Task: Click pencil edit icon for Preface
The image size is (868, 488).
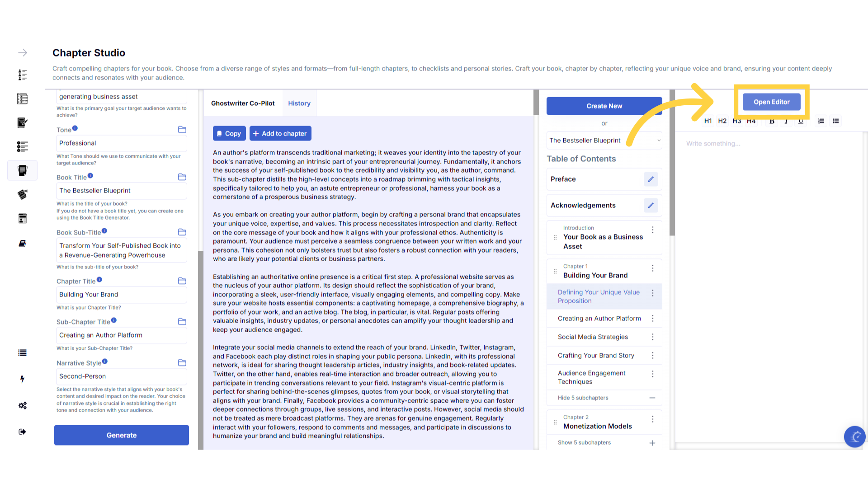Action: point(651,179)
